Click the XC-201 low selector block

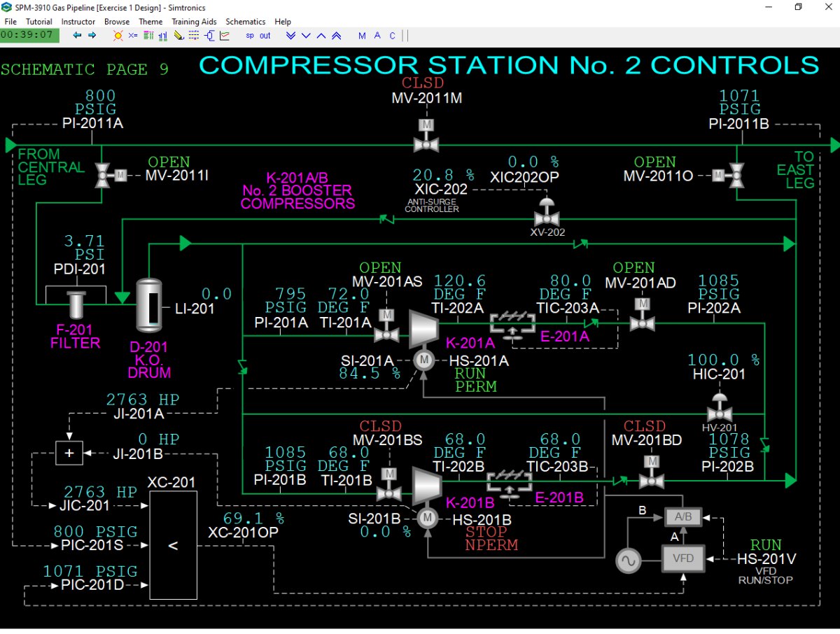click(174, 545)
